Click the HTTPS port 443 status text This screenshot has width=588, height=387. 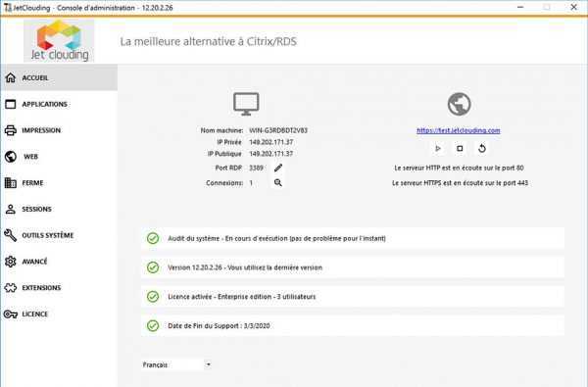[x=461, y=183]
